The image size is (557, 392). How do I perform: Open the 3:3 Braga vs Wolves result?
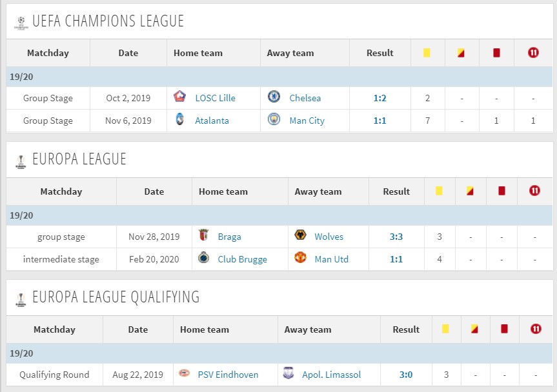point(396,237)
